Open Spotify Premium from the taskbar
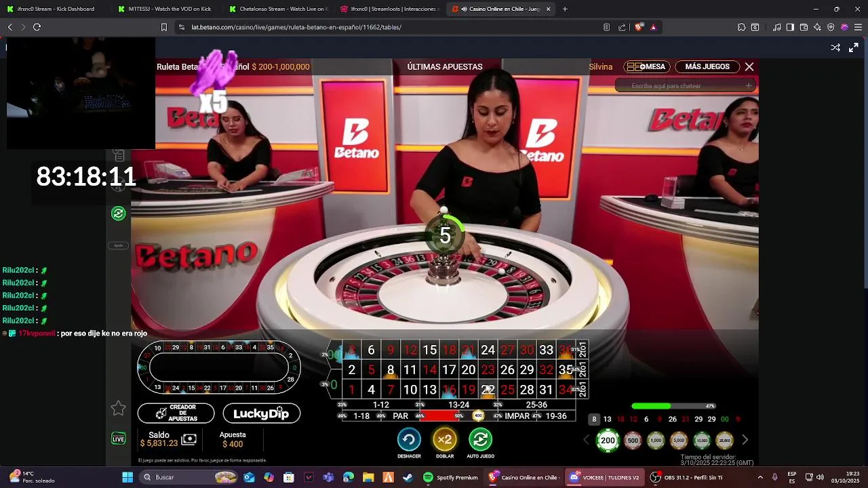This screenshot has height=488, width=868. (450, 477)
